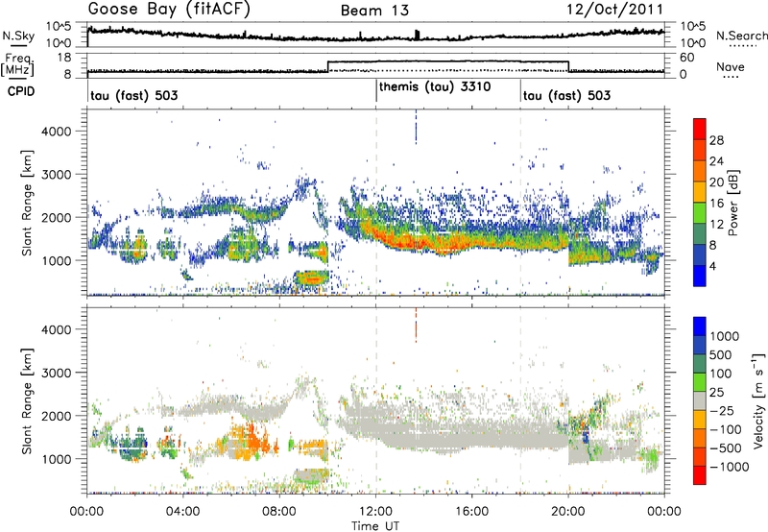Click the '04:00' time axis label
The width and height of the screenshot is (768, 532).
(x=182, y=512)
